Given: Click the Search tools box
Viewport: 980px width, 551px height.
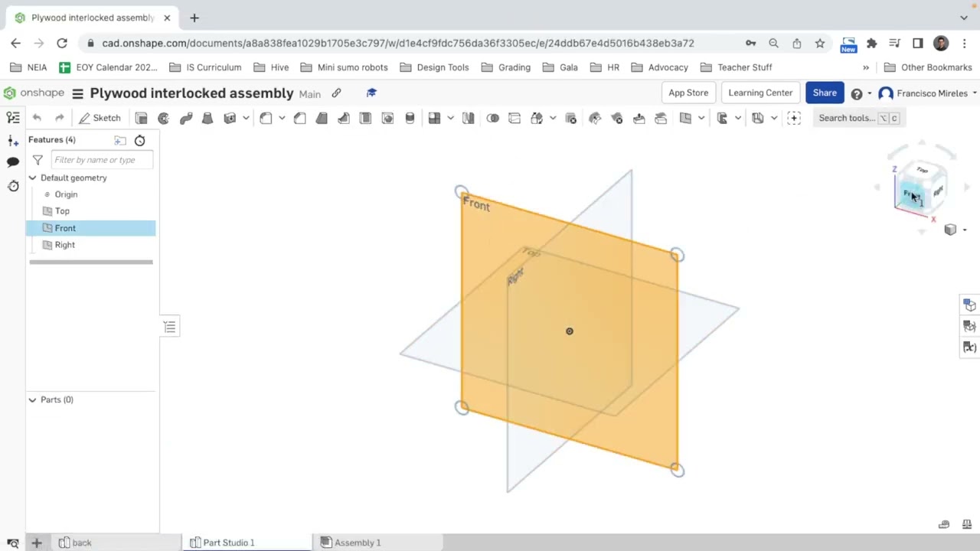Looking at the screenshot, I should (x=857, y=118).
